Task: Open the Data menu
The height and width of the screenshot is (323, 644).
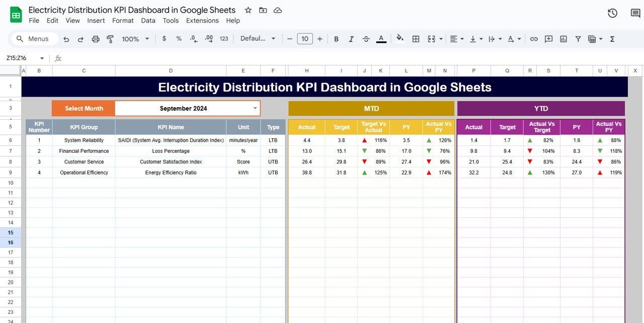Action: tap(148, 21)
